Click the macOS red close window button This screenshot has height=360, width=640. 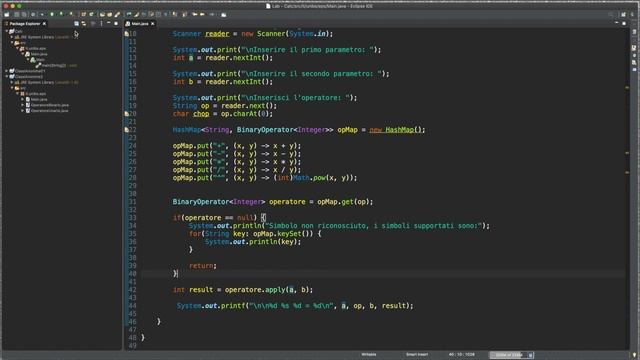[x=6, y=6]
